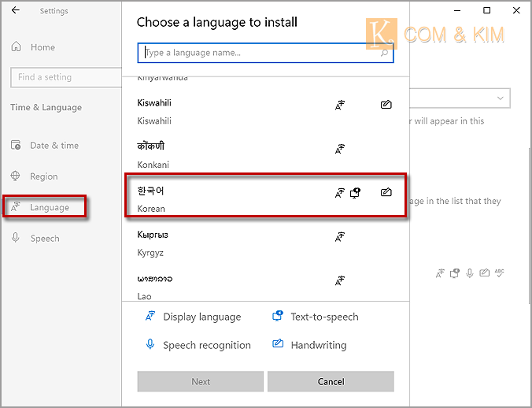Image resolution: width=532 pixels, height=408 pixels.
Task: Click the Speech microphone icon in sidebar
Action: pyautogui.click(x=15, y=238)
